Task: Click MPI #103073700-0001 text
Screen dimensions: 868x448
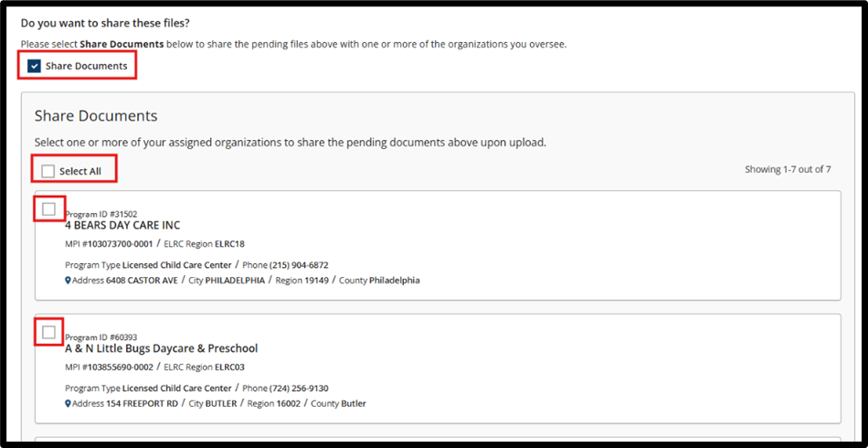Action: 109,244
